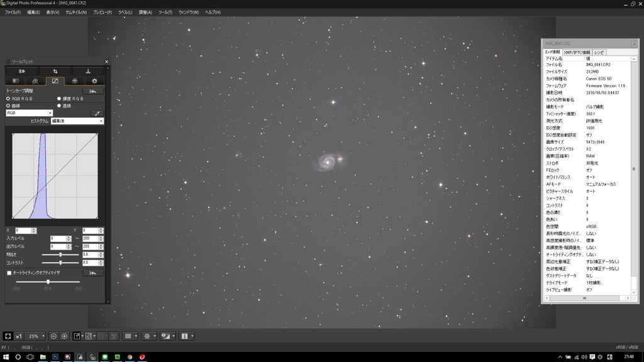Image resolution: width=644 pixels, height=362 pixels.
Task: Open the ファイル(F) menu
Action: tap(13, 12)
